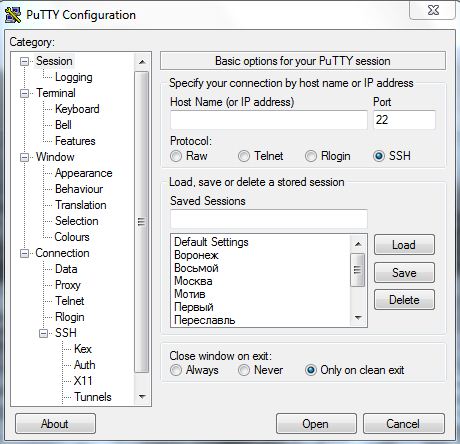The image size is (460, 444).
Task: Collapse the SSH tree node
Action: coord(43,333)
